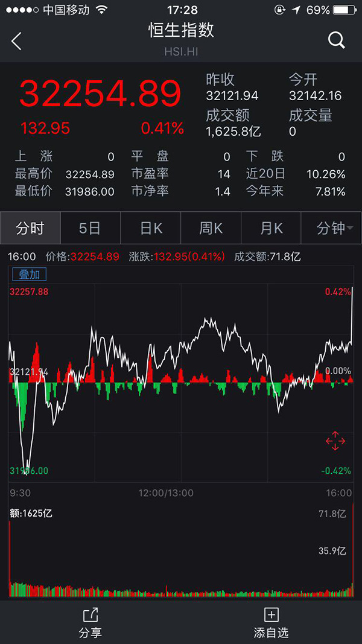The width and height of the screenshot is (362, 644).
Task: Tap the red fullscreen expand arrows icon
Action: (x=335, y=441)
